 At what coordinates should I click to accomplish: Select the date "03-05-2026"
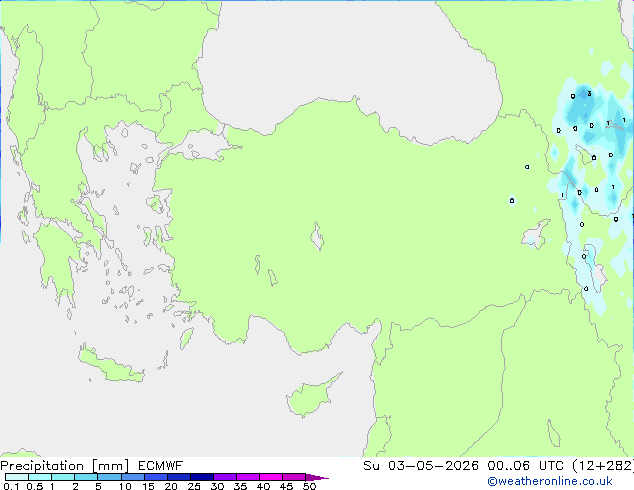tap(433, 466)
